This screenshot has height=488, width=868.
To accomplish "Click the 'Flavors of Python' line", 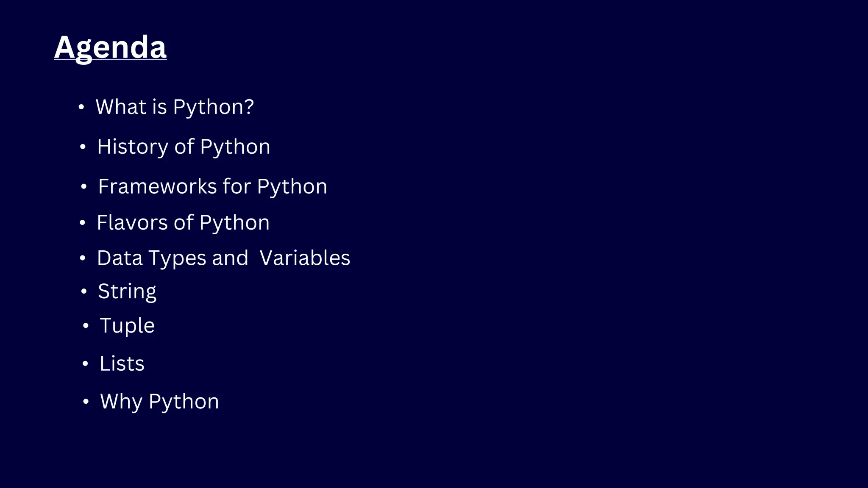I will (x=183, y=223).
